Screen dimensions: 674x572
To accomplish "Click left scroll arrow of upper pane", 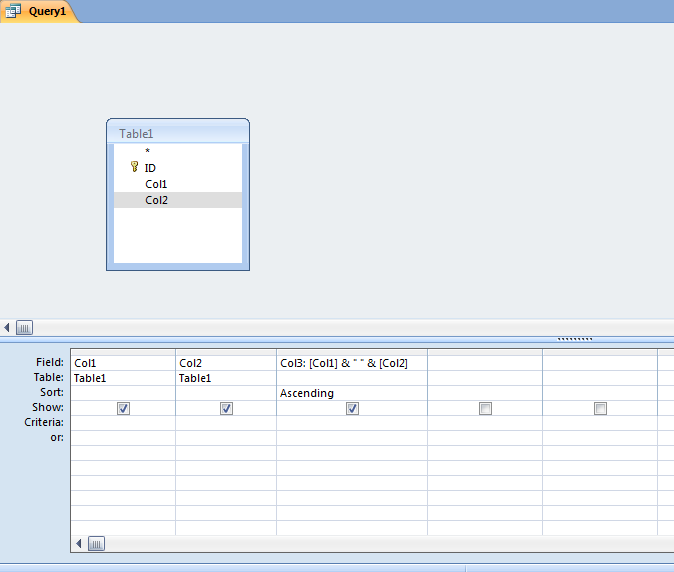I will point(7,328).
